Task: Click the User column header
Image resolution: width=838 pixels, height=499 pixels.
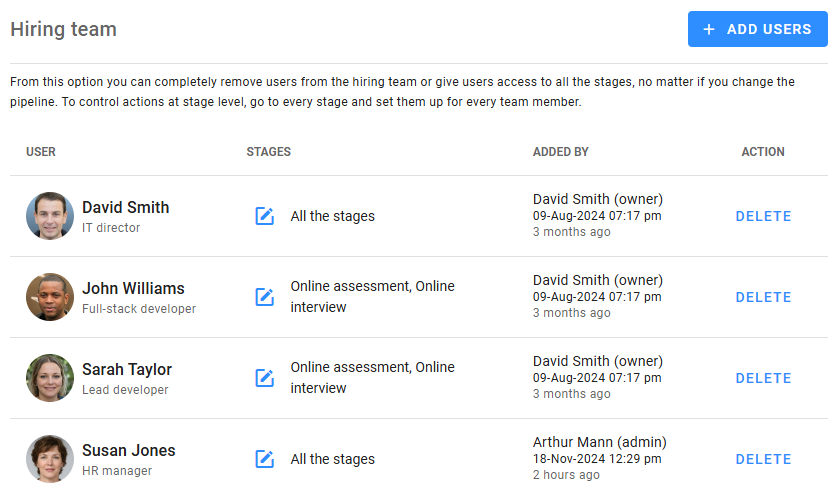Action: click(41, 152)
